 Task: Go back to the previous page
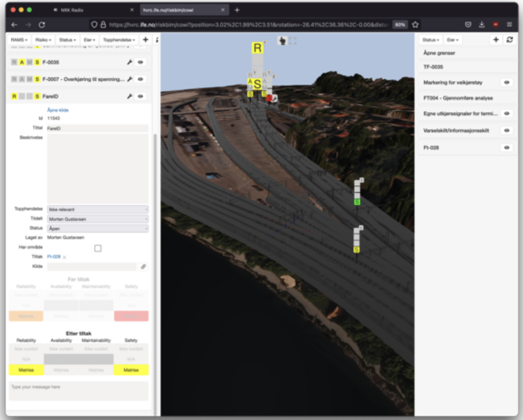14,24
